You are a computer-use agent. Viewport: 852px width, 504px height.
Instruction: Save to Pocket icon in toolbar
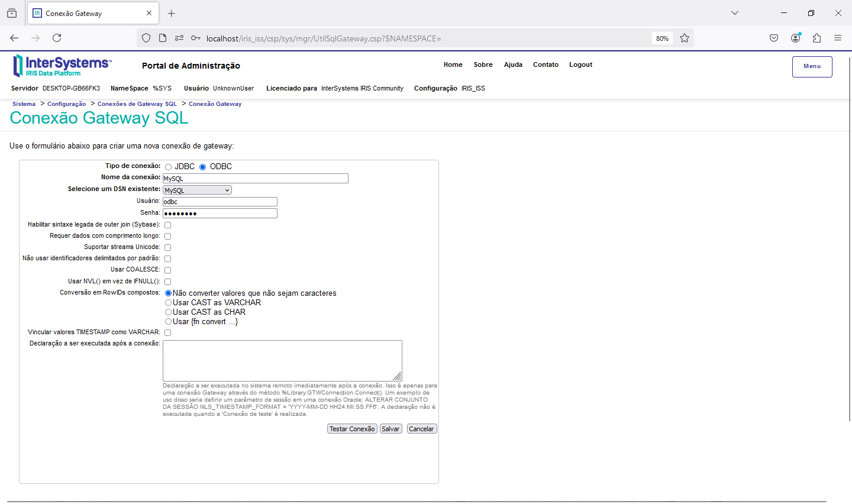tap(774, 38)
